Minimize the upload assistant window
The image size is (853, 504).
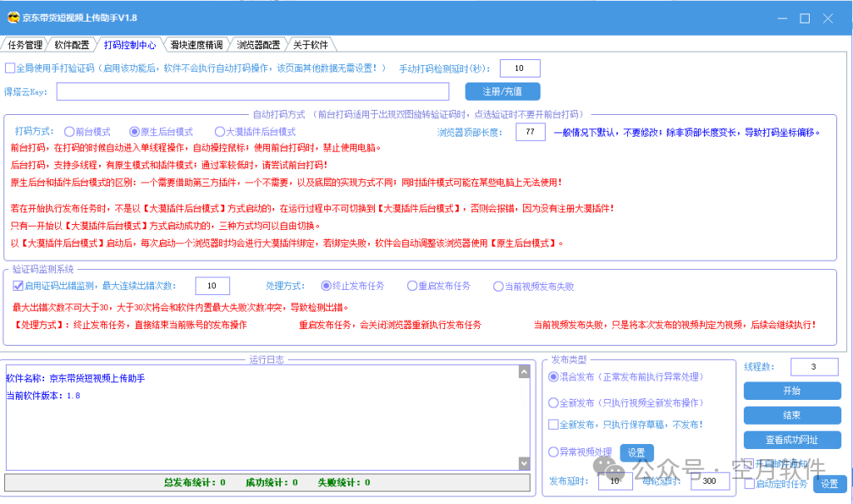(x=782, y=18)
